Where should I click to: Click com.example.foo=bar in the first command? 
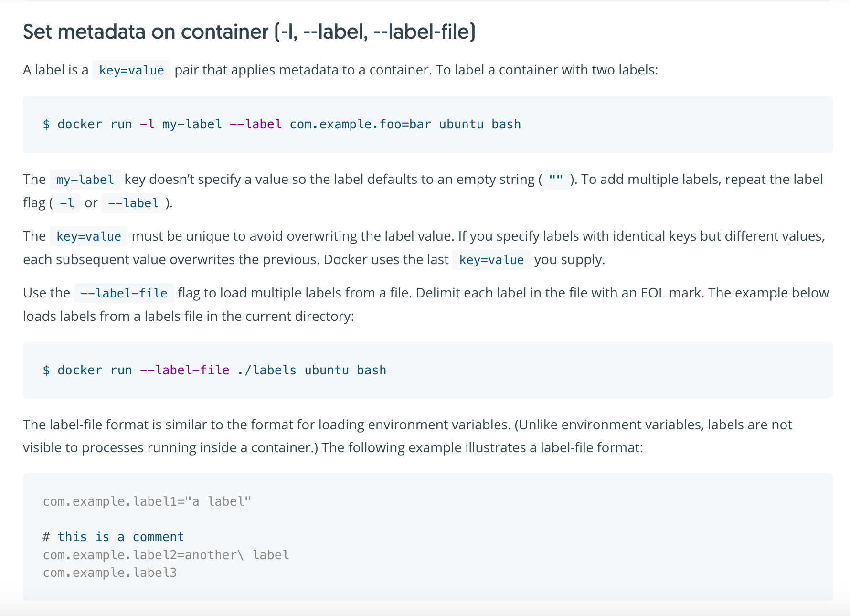click(361, 125)
